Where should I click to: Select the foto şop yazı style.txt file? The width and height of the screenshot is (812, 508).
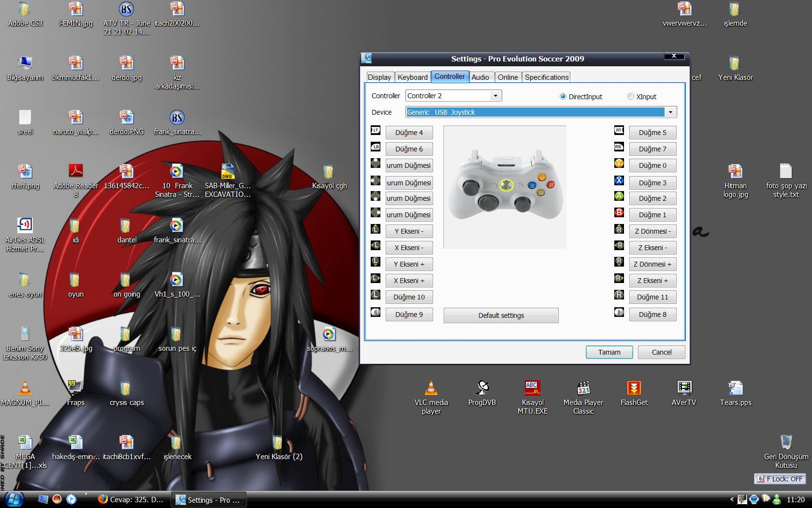pos(786,180)
